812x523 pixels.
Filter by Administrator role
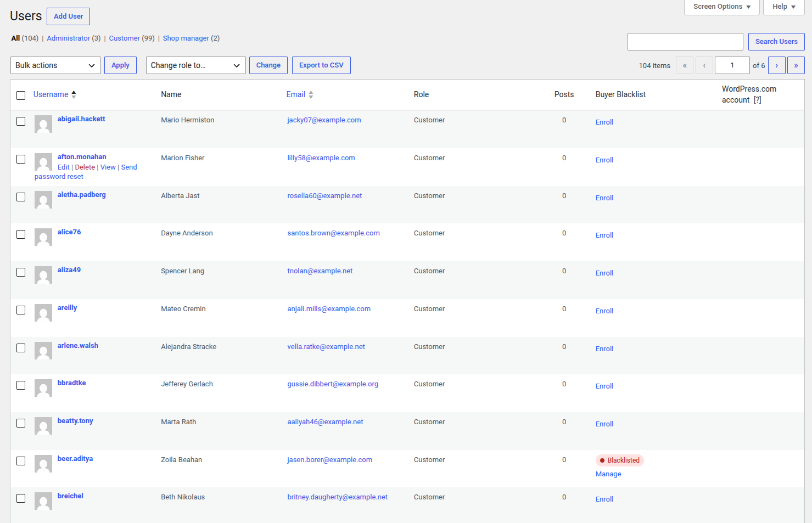point(68,38)
